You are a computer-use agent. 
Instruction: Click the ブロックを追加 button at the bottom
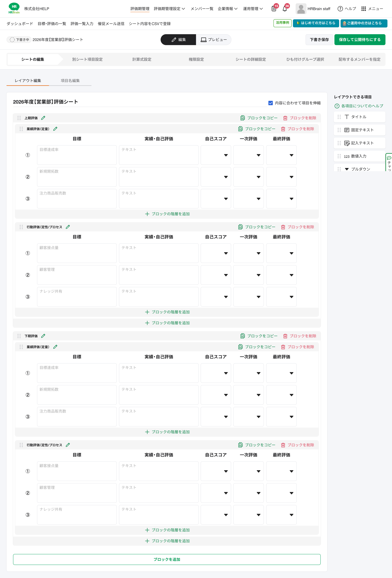coord(167,559)
